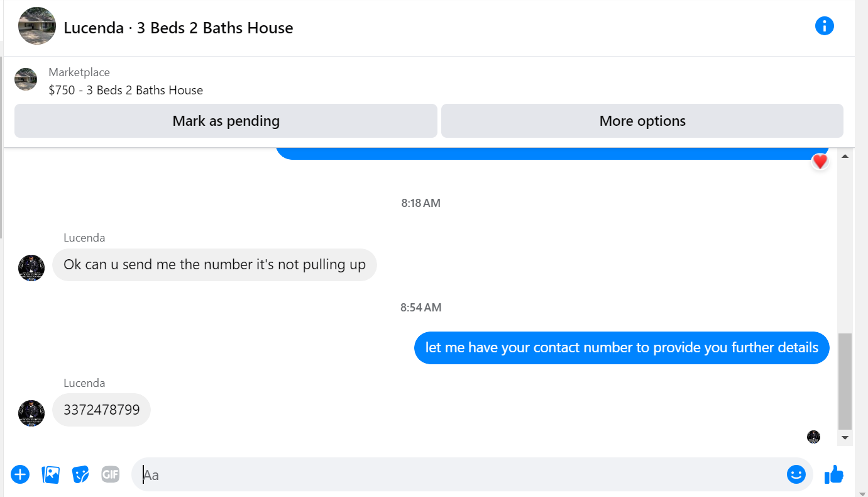Open More options for listing
868x497 pixels.
pos(642,121)
